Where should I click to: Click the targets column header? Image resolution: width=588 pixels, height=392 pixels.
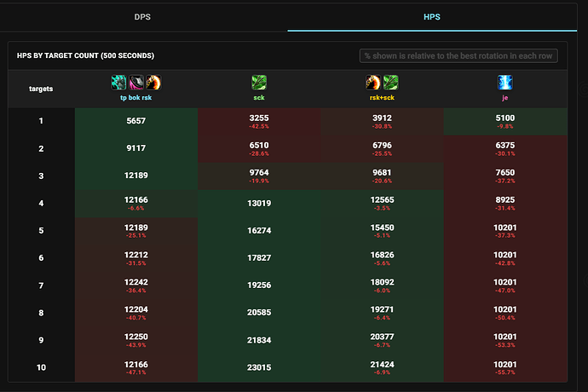click(41, 89)
